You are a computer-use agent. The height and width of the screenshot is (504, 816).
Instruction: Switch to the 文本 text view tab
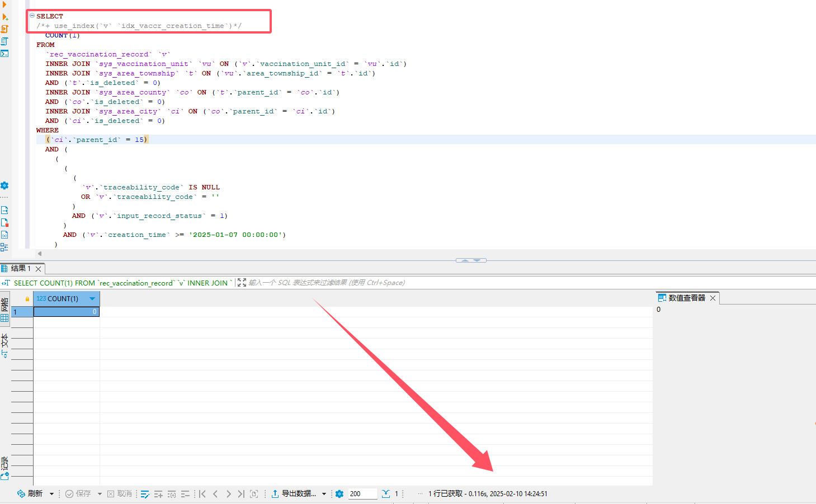click(4, 341)
